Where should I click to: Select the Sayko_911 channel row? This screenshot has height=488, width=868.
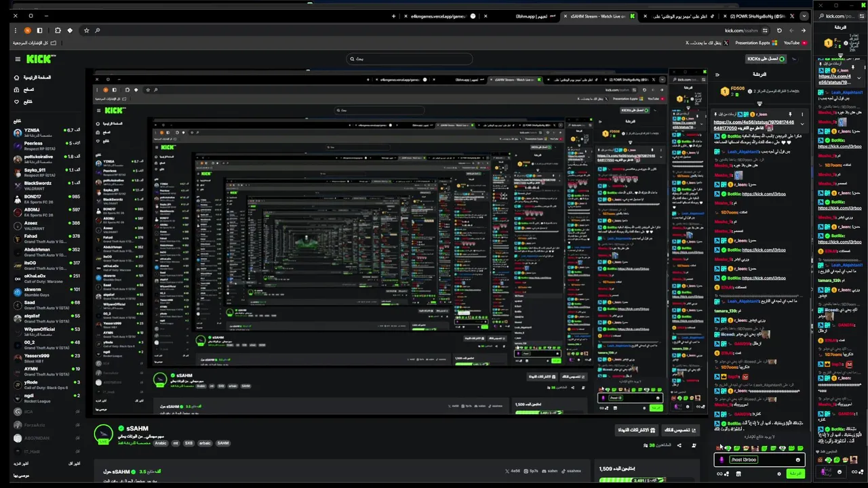pyautogui.click(x=46, y=172)
